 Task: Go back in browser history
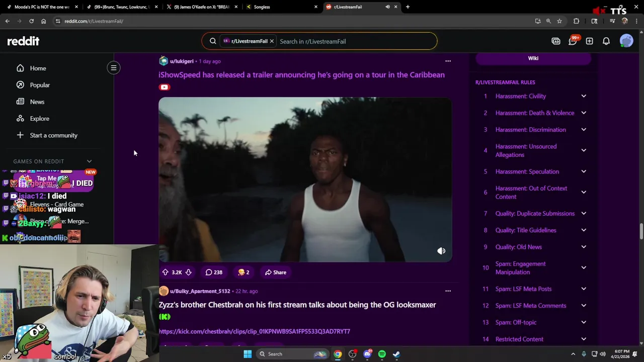[8, 21]
